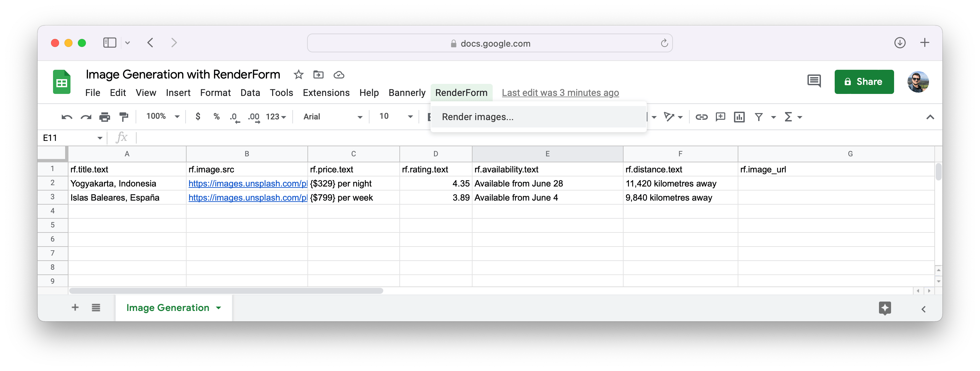Open the Arial font dropdown
The width and height of the screenshot is (980, 371).
(332, 117)
